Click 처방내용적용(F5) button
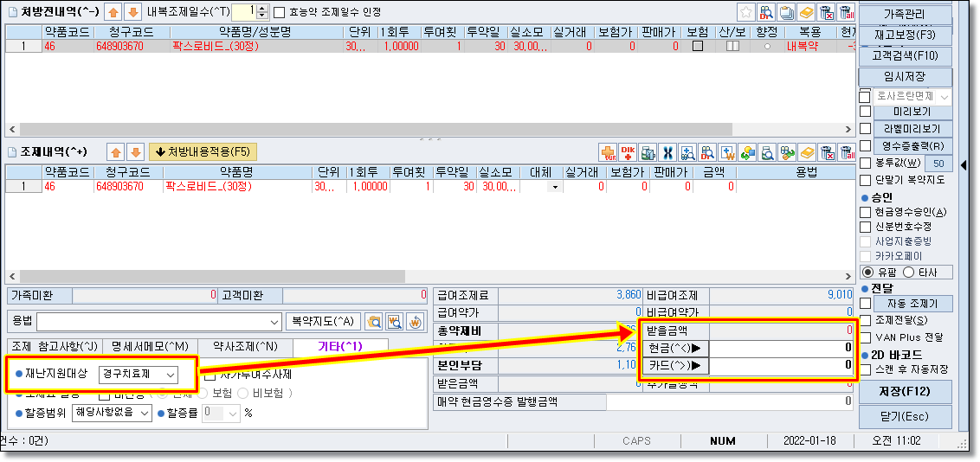 (203, 151)
